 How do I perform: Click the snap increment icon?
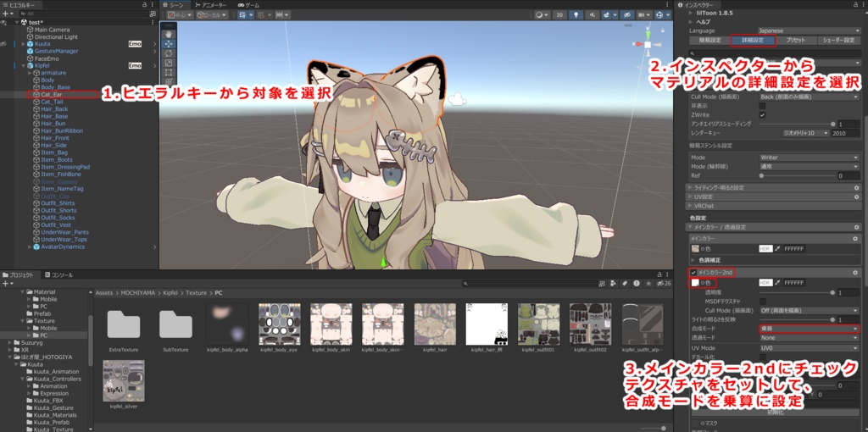pyautogui.click(x=282, y=15)
